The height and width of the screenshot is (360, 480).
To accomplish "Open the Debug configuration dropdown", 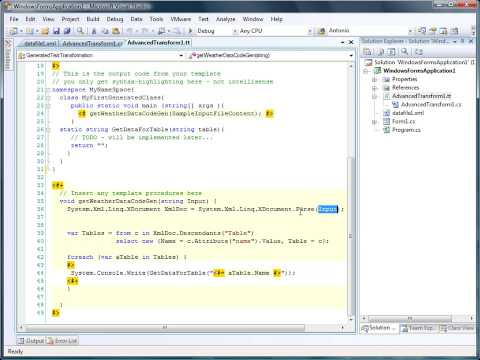I will pyautogui.click(x=235, y=31).
